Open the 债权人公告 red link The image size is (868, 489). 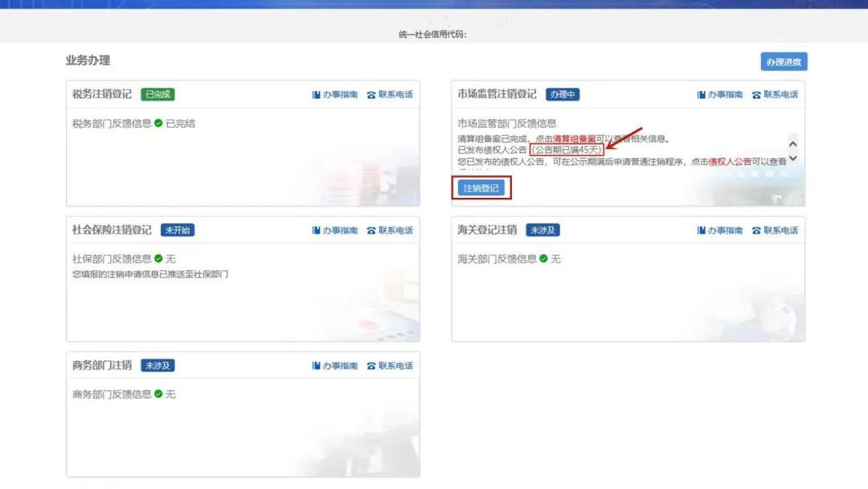(x=730, y=161)
